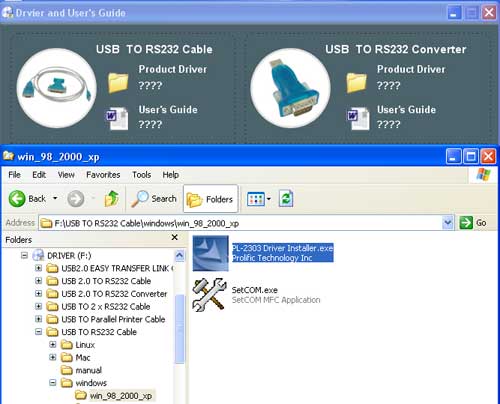
Task: Maximize the win_98_2000_xp Explorer window
Action: click(x=471, y=156)
